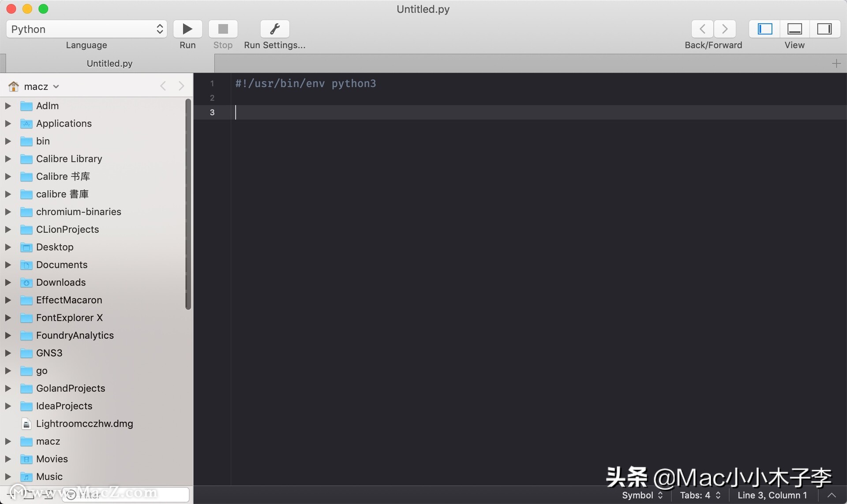This screenshot has width=847, height=504.
Task: Click the filter icon in the sidebar search
Action: [71, 495]
